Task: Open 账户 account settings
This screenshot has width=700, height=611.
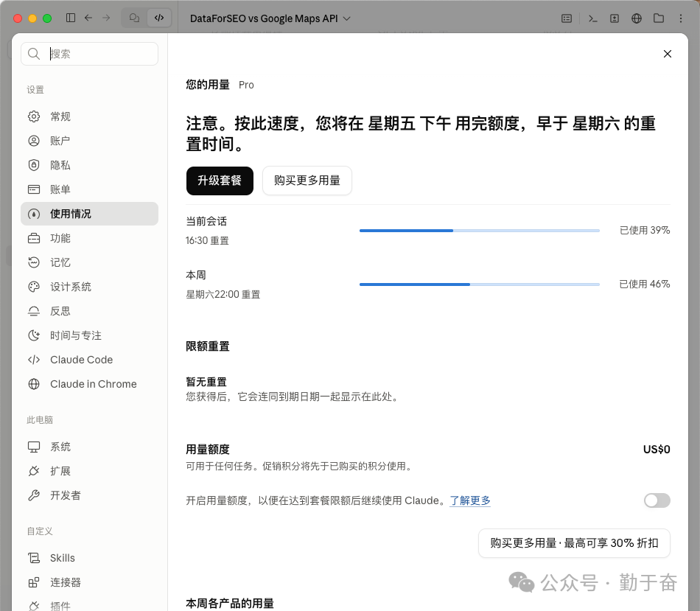Action: point(89,141)
